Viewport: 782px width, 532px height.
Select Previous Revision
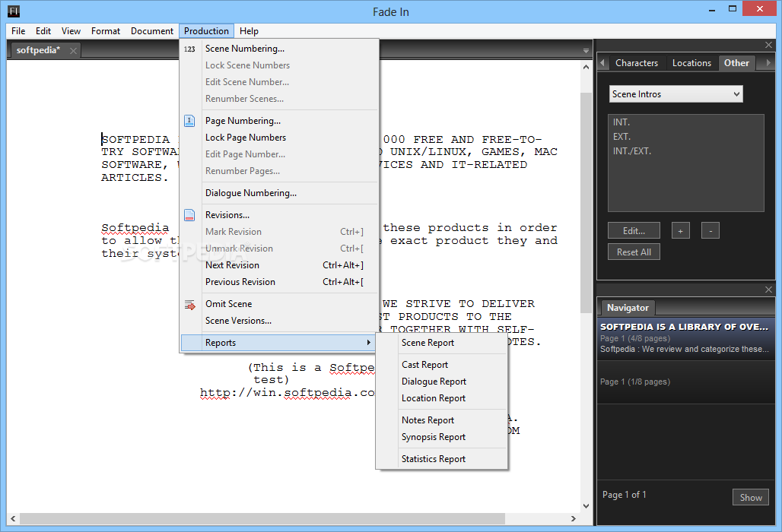coord(279,282)
